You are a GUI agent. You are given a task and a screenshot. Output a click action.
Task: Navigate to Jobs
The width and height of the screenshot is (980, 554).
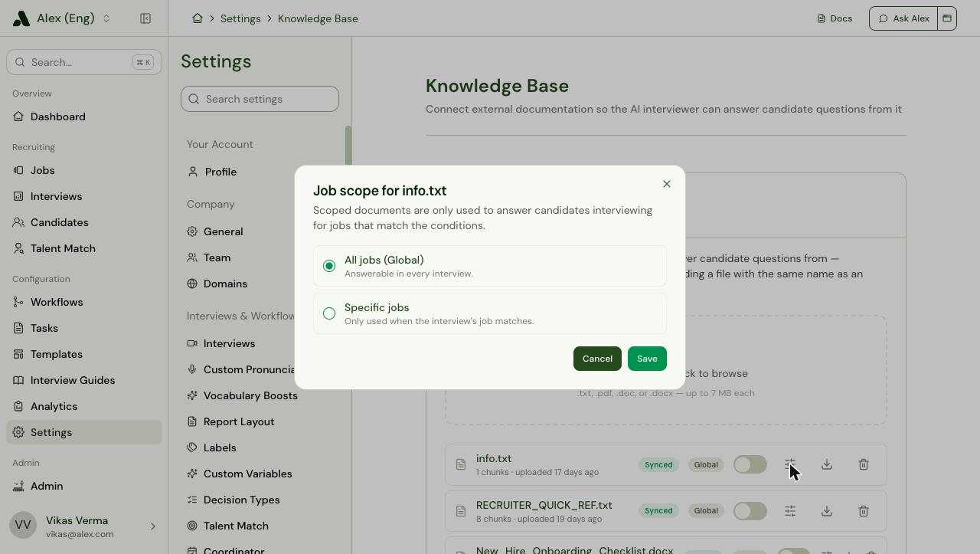tap(84, 170)
